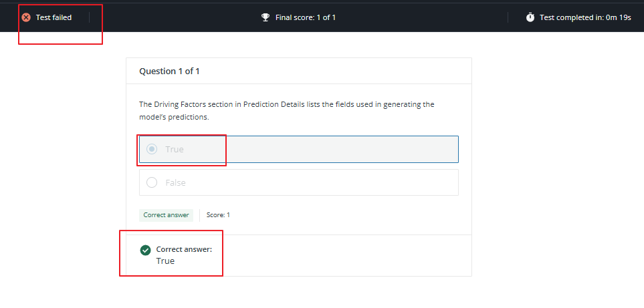Click the Driving Factors question text
This screenshot has height=308, width=644.
coord(286,110)
